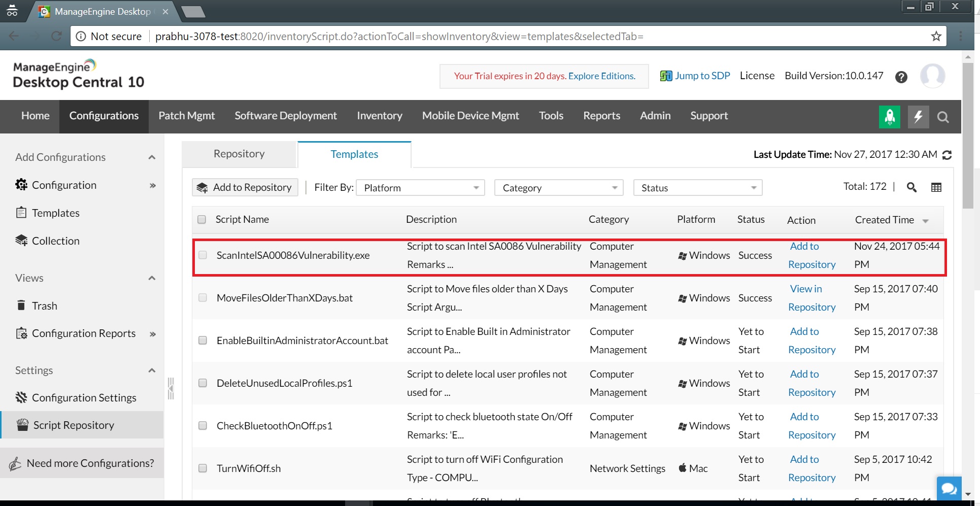Click the Configuration gear icon in sidebar
The width and height of the screenshot is (980, 506).
21,185
